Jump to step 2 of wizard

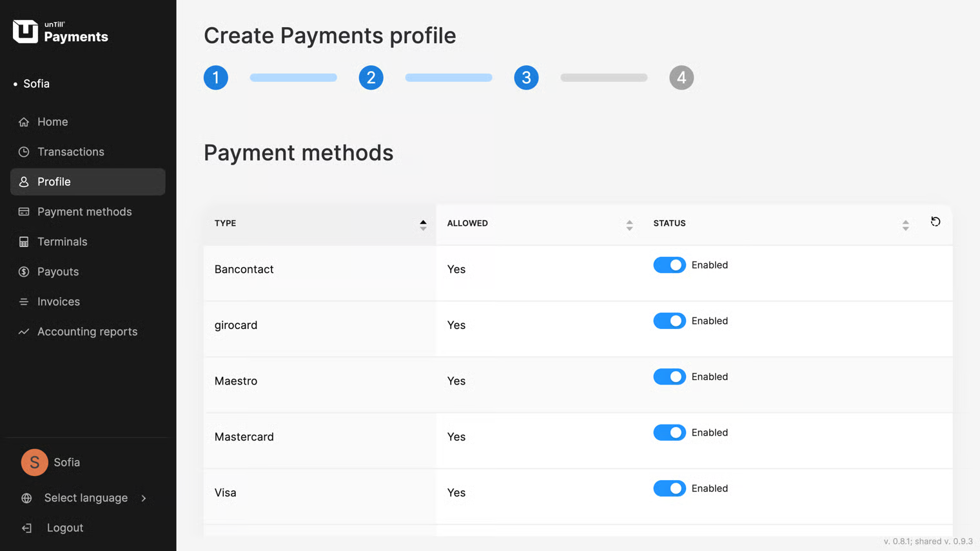(371, 77)
